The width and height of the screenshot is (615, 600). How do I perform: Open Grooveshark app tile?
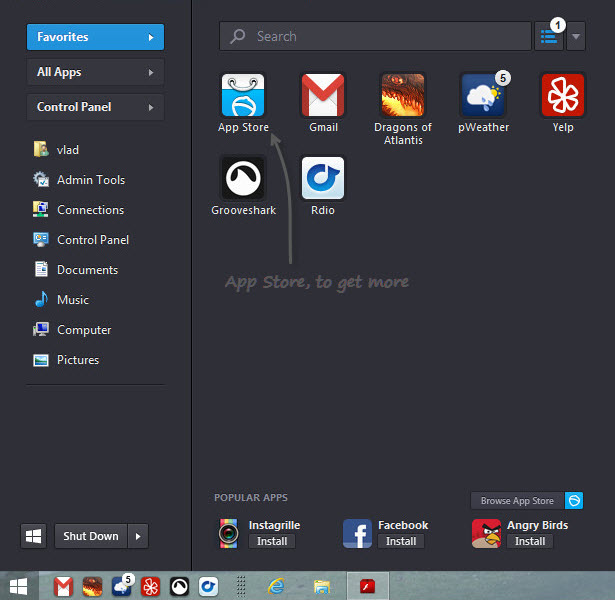point(243,178)
